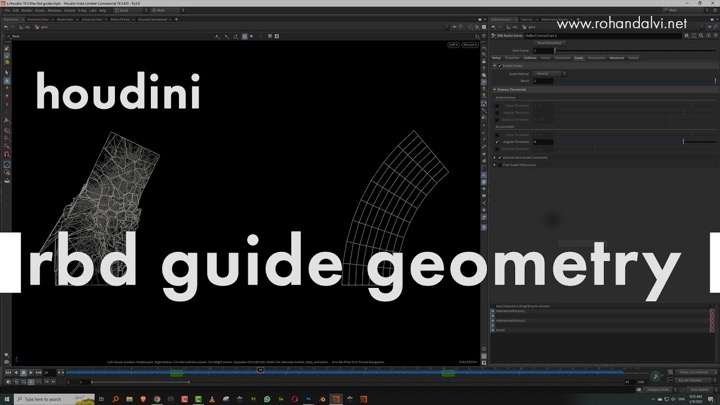
Task: Collapse the Release Thresholds section
Action: pos(495,90)
